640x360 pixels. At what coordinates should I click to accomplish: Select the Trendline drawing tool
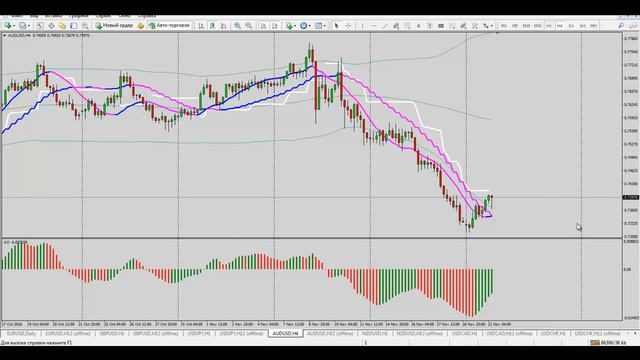(384, 26)
